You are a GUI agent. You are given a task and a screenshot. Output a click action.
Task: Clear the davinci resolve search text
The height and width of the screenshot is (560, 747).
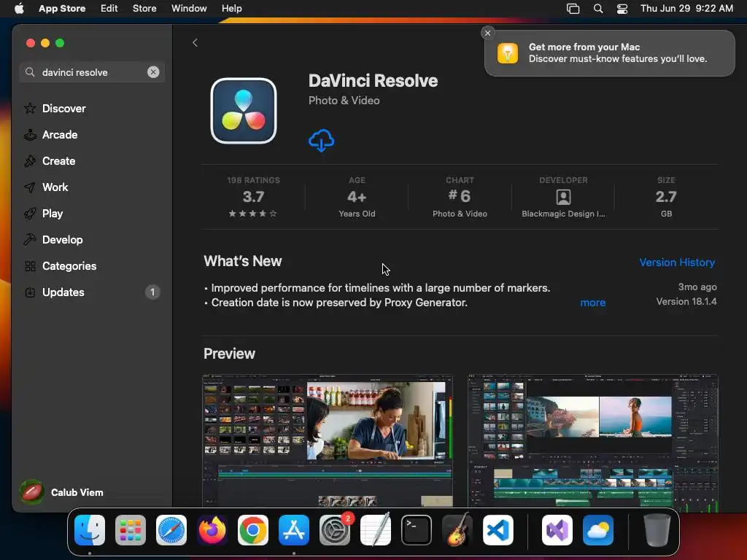pyautogui.click(x=153, y=72)
